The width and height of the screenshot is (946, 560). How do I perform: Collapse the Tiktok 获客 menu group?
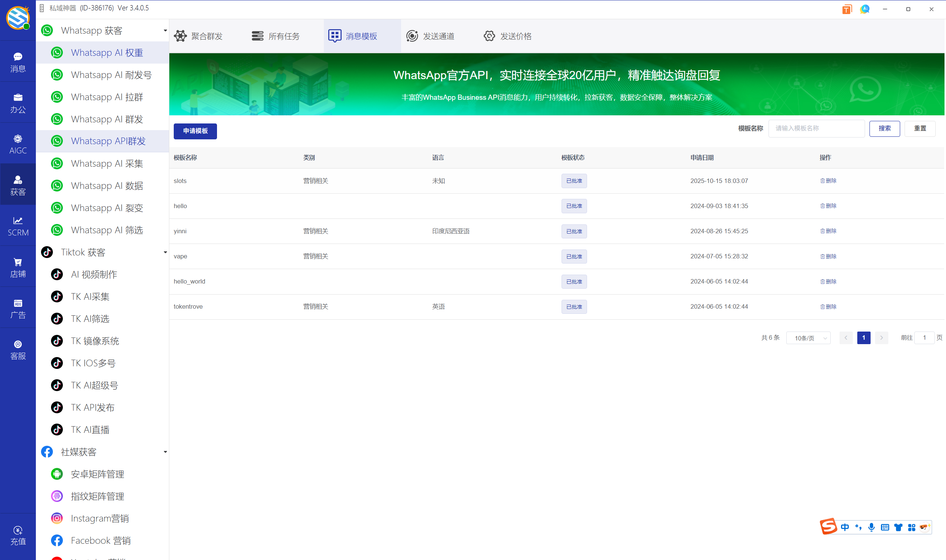[165, 252]
